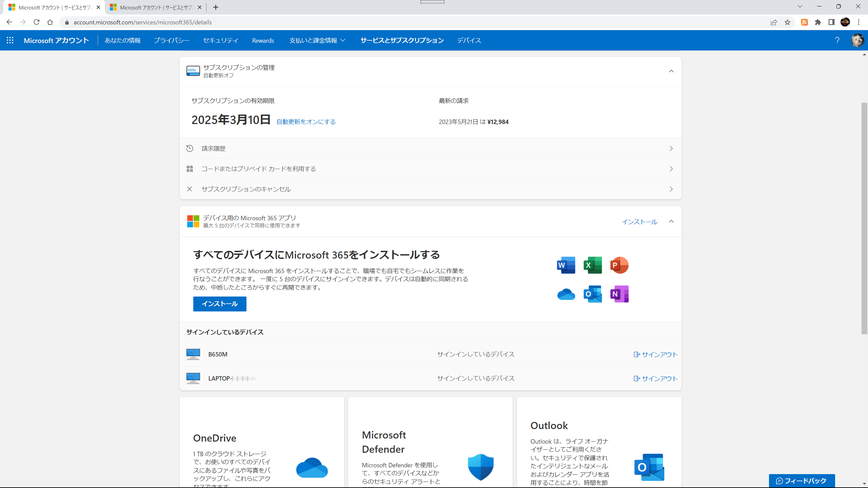Sign out the LAPTOP device

[x=655, y=379]
